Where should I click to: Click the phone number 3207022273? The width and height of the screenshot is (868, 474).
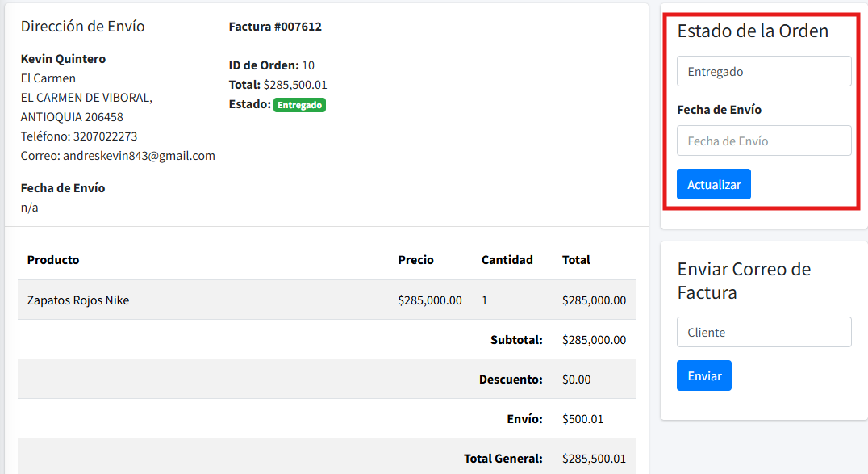click(x=105, y=136)
